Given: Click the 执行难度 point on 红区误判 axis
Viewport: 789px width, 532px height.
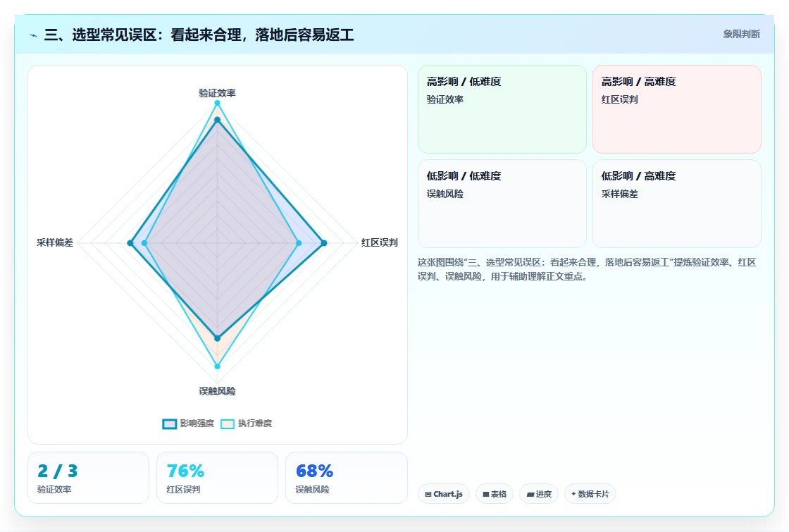Looking at the screenshot, I should coord(299,243).
